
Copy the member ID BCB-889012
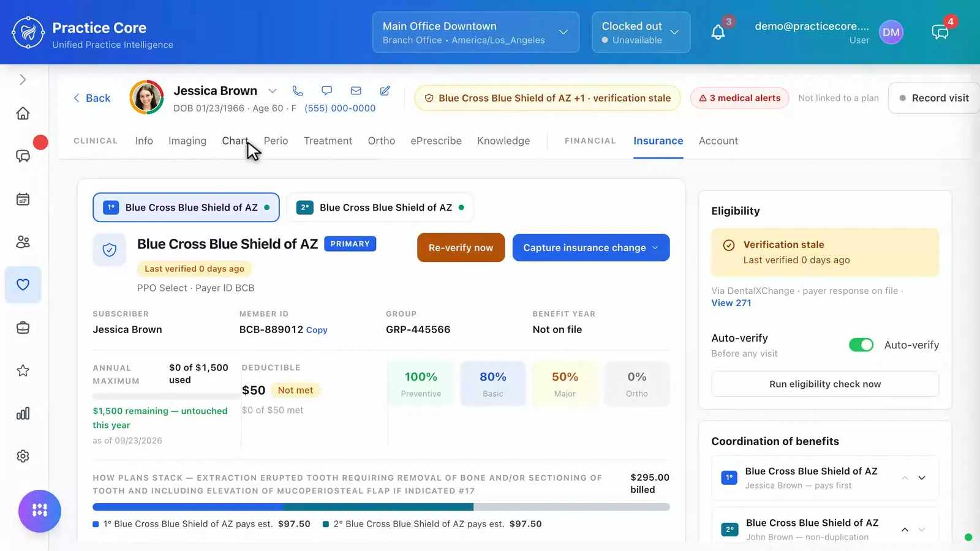(x=317, y=330)
